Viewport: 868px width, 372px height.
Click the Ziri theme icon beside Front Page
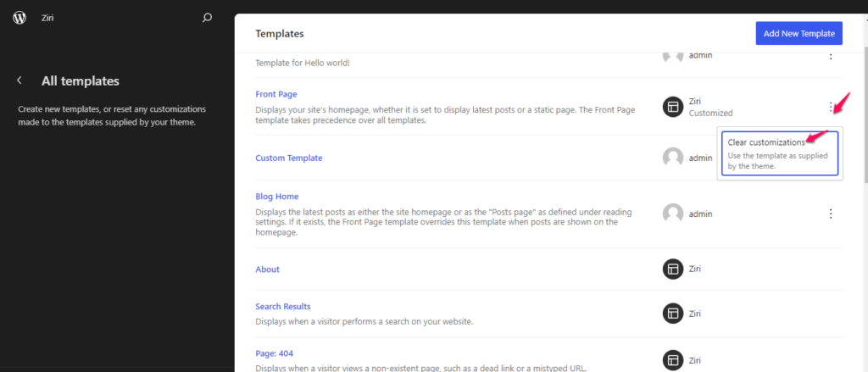[673, 107]
